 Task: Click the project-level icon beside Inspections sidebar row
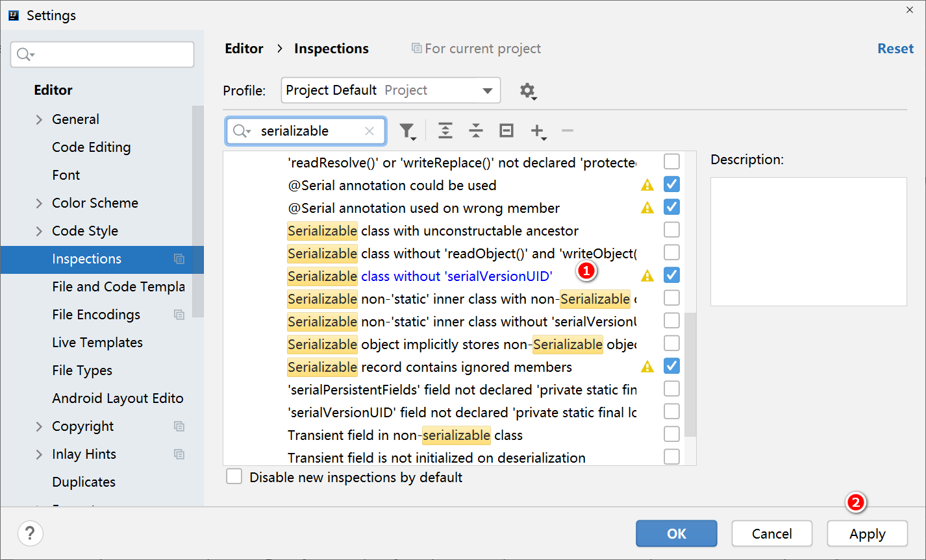[179, 259]
